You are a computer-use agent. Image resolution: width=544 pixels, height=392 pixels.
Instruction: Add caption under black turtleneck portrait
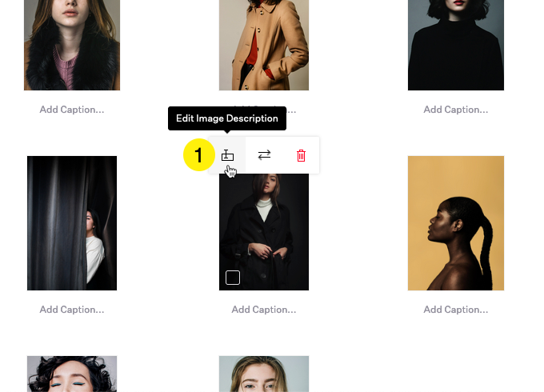(x=455, y=110)
